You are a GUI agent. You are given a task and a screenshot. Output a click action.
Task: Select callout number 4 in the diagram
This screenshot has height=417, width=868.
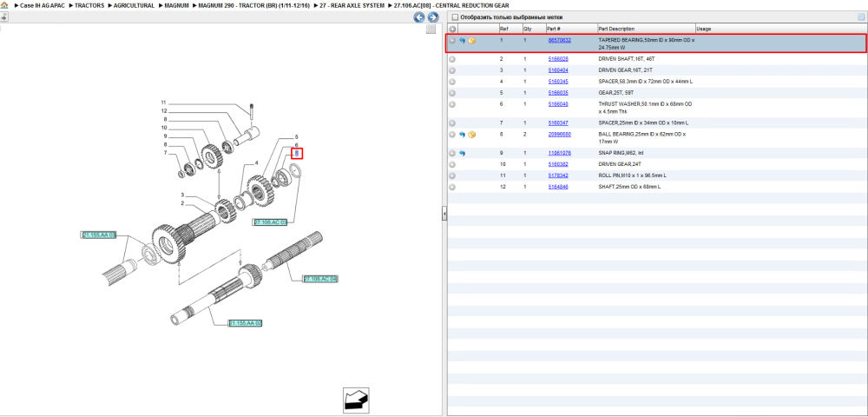tap(257, 163)
